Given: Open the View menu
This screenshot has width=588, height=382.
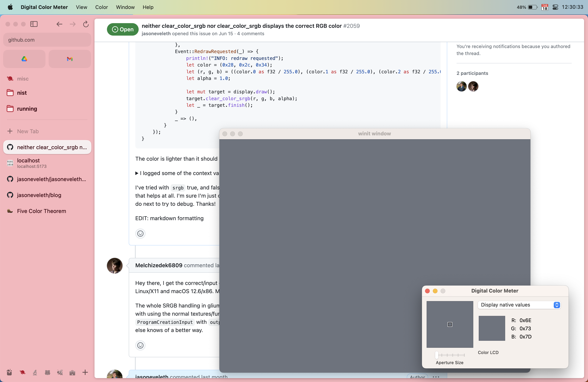Looking at the screenshot, I should click(x=81, y=7).
